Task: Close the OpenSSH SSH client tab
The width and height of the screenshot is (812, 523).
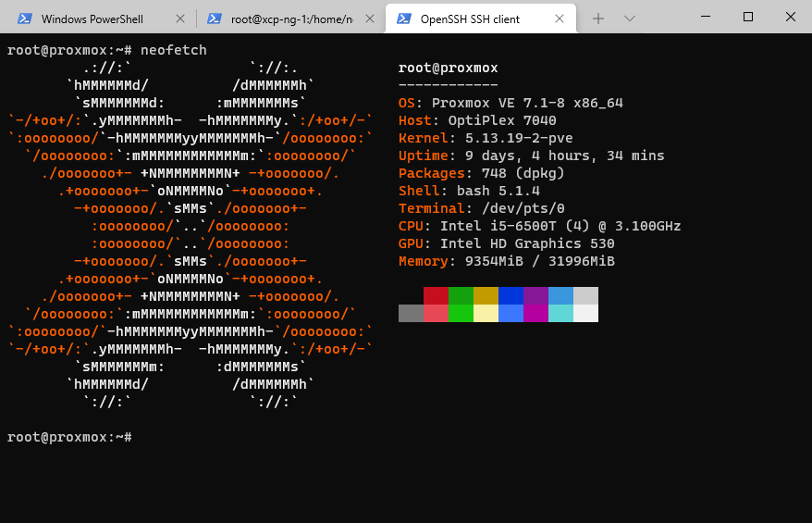Action: click(560, 19)
